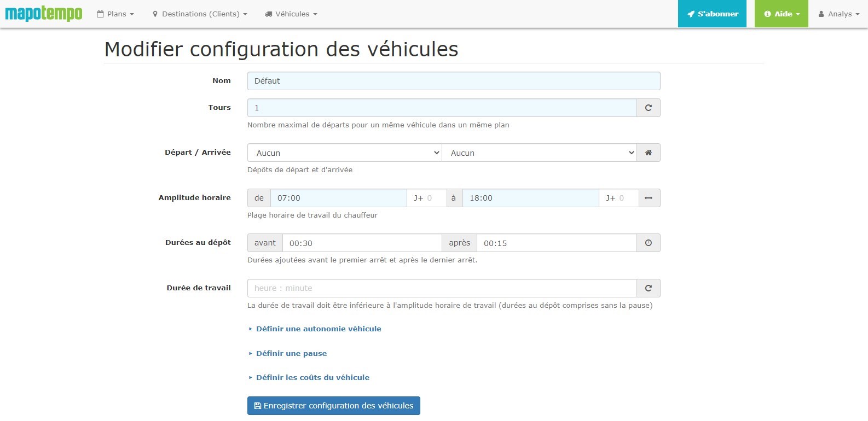Open the Aide help menu
Screen dimensions: 868x421
(x=782, y=14)
